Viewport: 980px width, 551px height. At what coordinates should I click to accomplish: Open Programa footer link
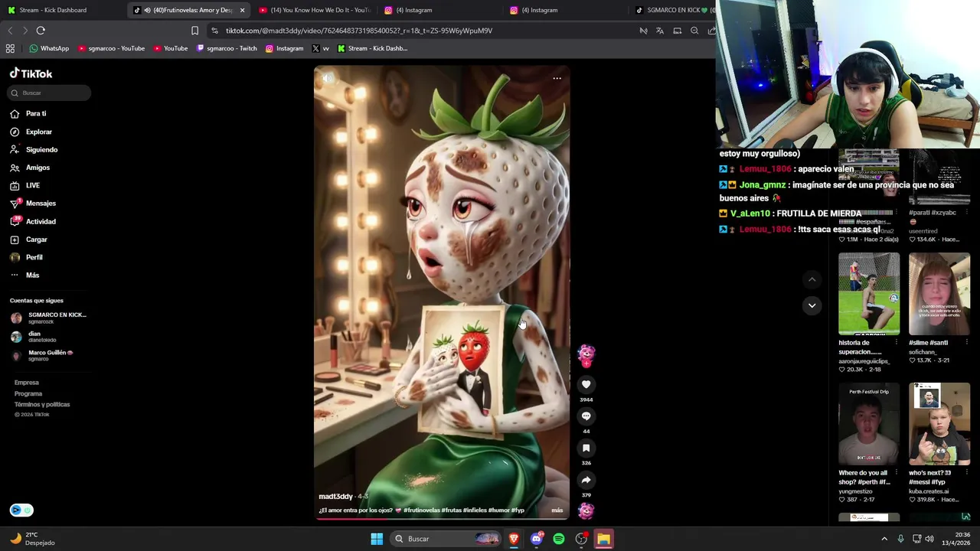pos(28,393)
